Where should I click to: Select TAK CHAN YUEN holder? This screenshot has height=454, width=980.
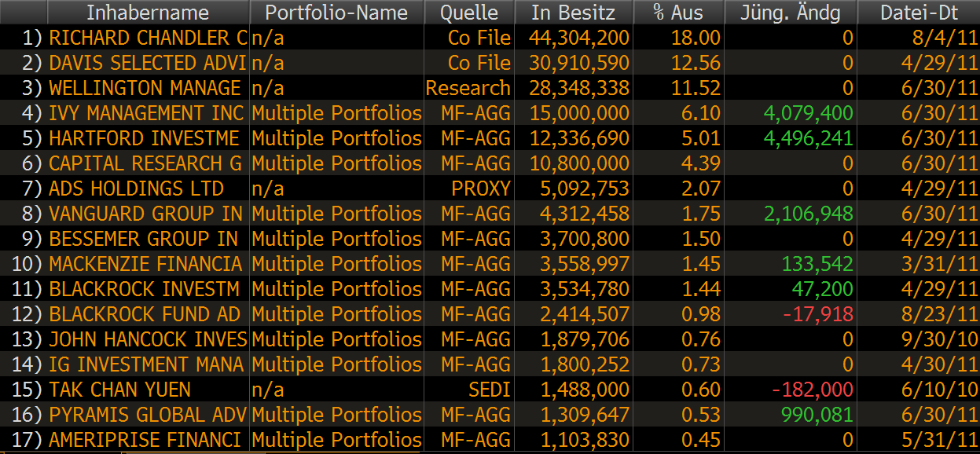(119, 390)
